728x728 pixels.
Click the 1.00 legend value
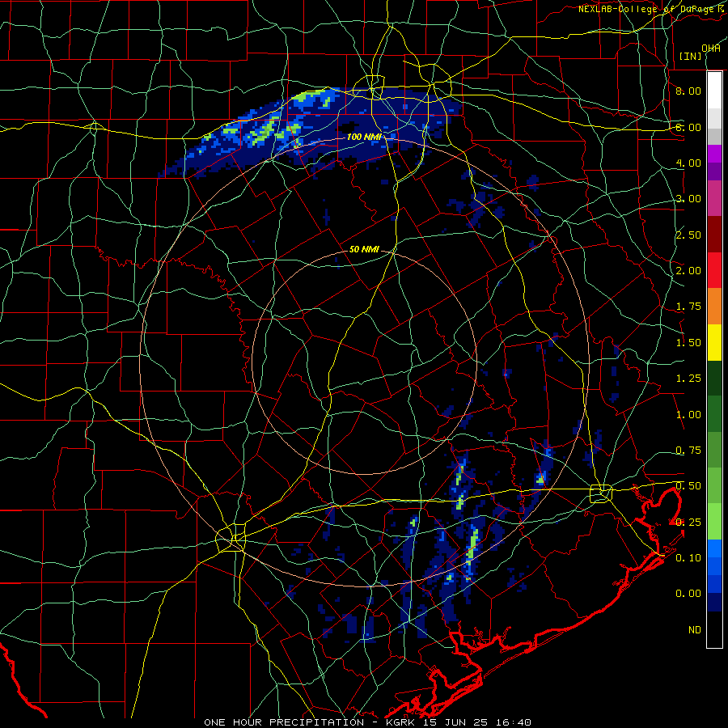coord(688,415)
